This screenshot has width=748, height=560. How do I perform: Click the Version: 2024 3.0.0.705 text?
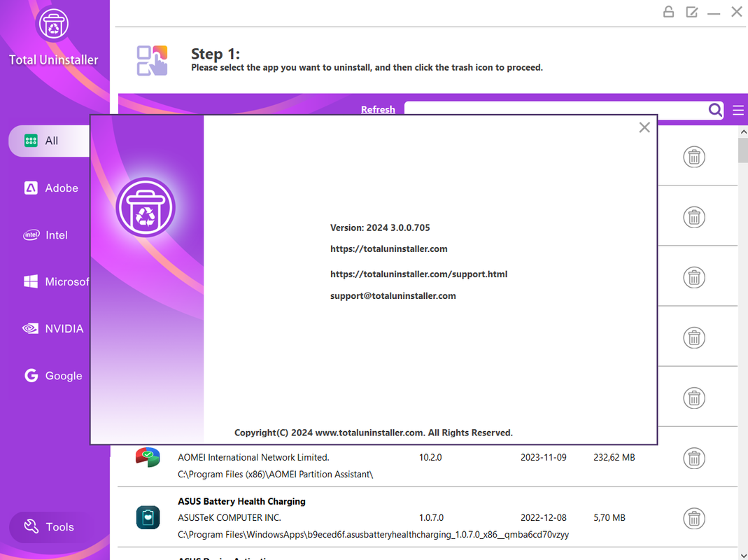[x=380, y=227]
